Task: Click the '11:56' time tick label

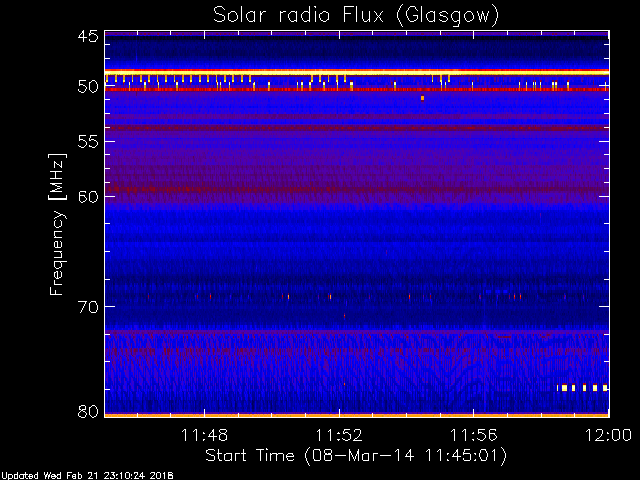Action: coord(473,435)
